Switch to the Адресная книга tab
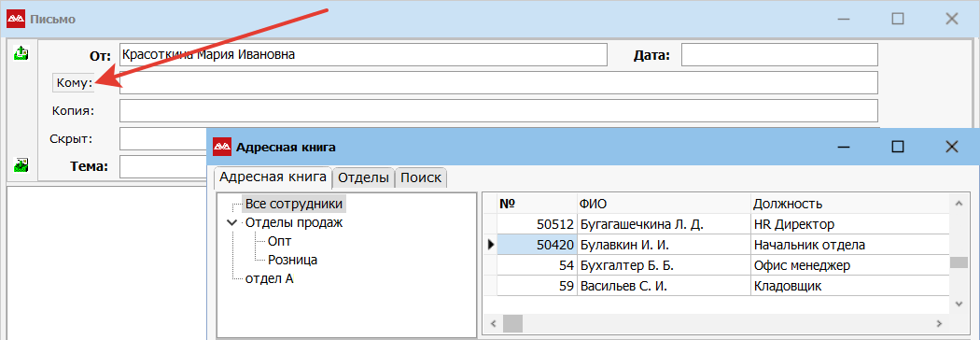This screenshot has height=340, width=980. point(273,177)
